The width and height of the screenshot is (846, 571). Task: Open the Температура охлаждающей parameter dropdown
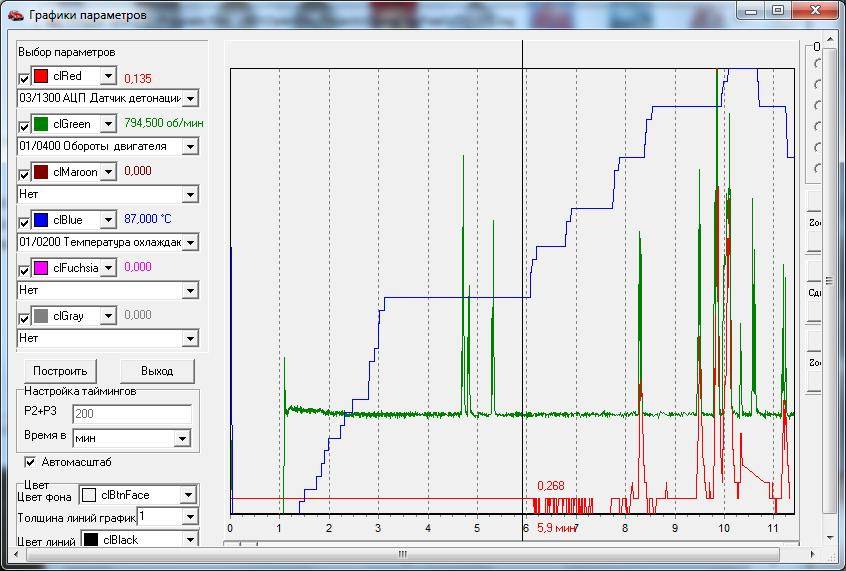(x=190, y=242)
